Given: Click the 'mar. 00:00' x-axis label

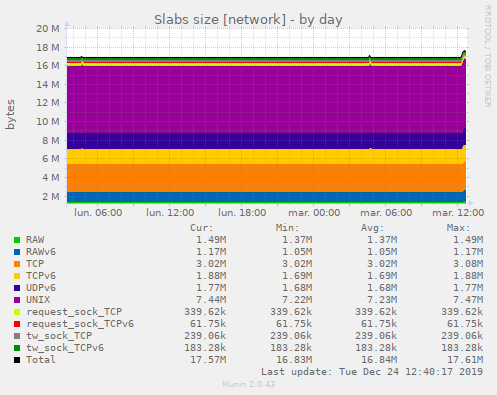Looking at the screenshot, I should point(314,213).
